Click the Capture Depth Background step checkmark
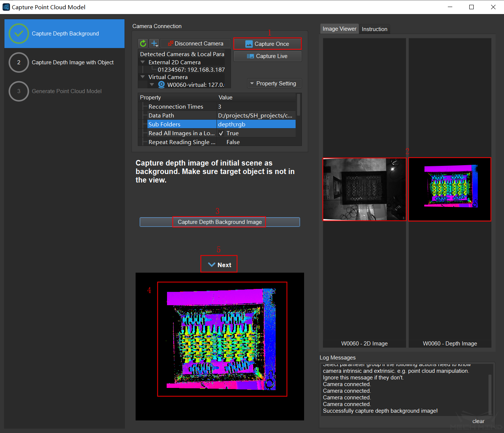Screen dimensions: 504x433 [x=19, y=34]
